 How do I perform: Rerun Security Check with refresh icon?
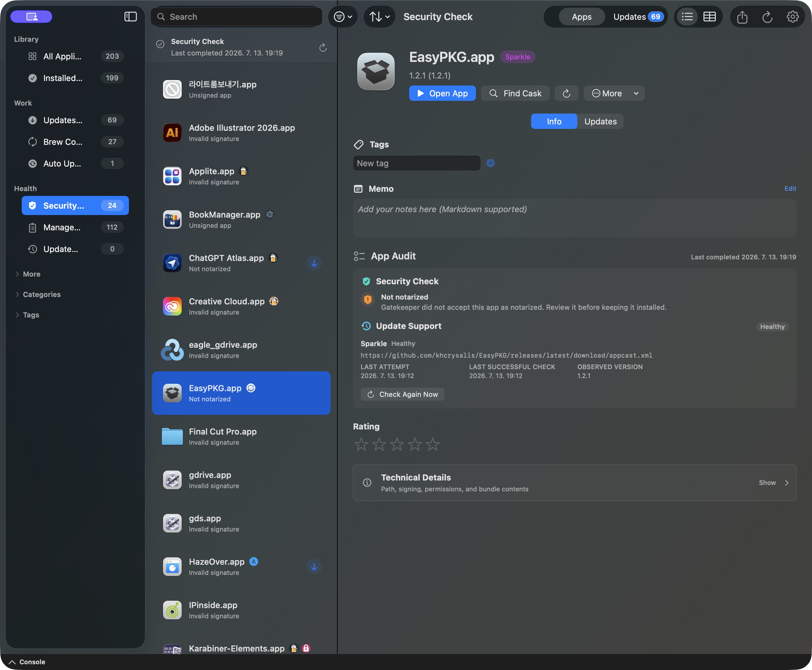point(323,48)
